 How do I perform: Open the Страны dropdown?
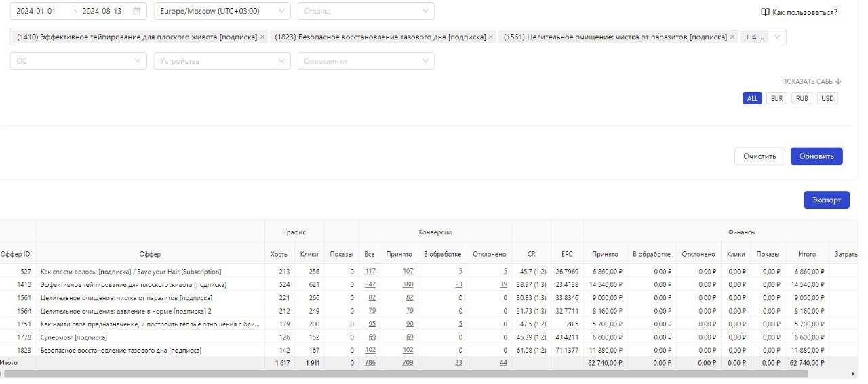tap(366, 12)
